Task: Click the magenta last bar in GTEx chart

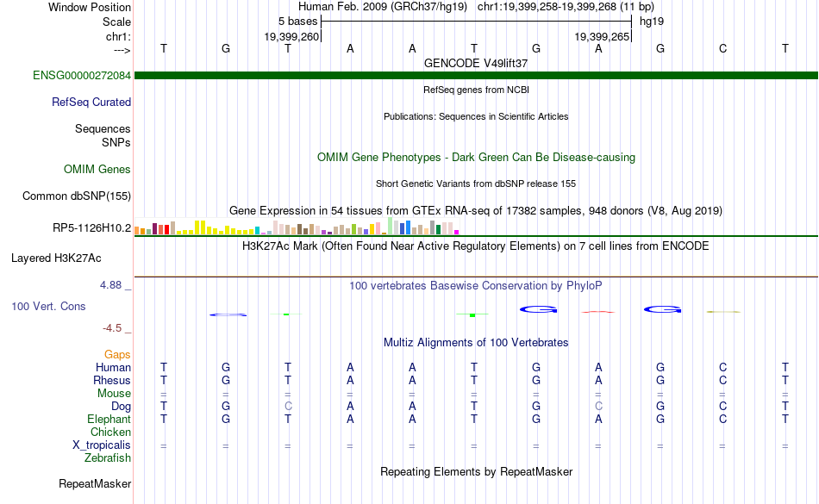Action: point(457,232)
